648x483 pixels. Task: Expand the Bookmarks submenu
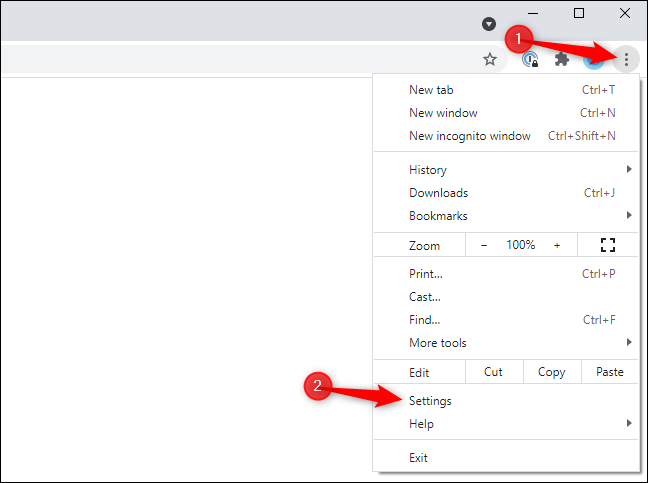pos(506,216)
